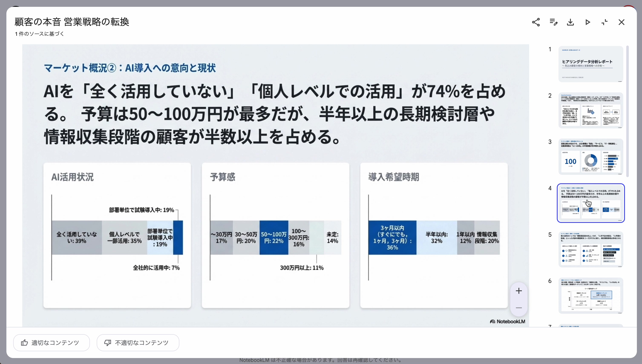
Task: Click the 3ヶ月以内 blue bar segment
Action: [x=392, y=238]
